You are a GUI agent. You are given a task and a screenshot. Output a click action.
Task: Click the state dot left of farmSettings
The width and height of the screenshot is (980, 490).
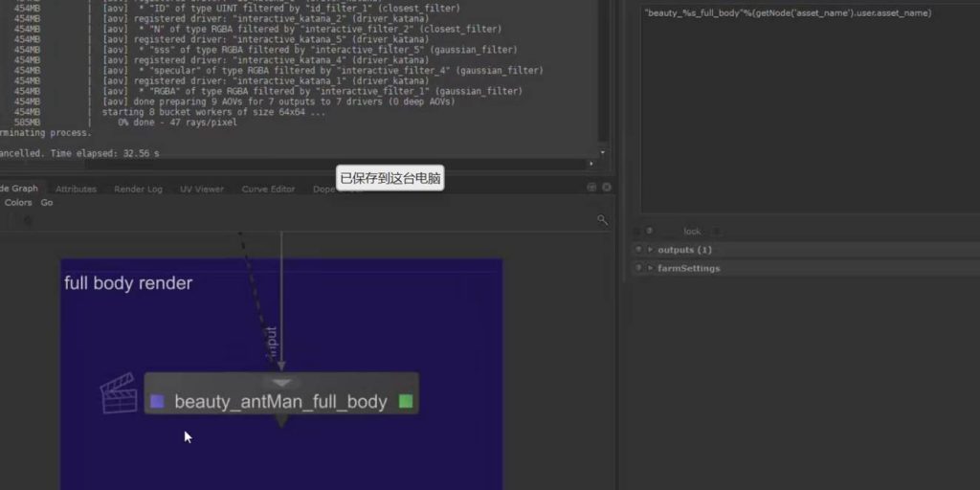638,268
